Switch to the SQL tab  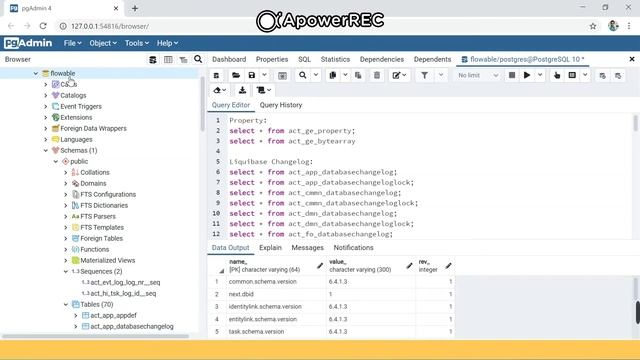pos(304,59)
